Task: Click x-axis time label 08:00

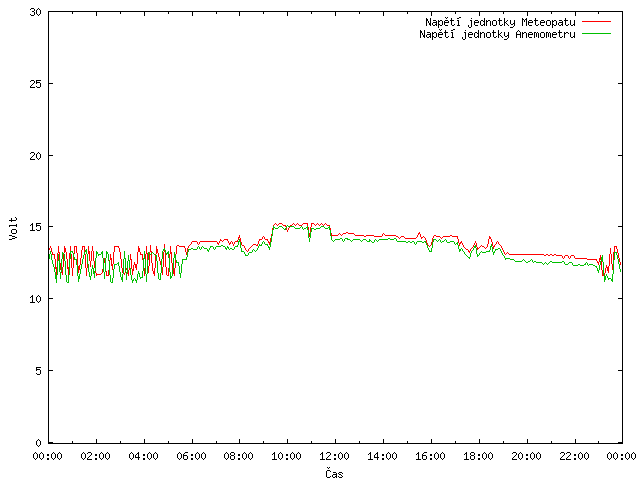Action: coord(239,456)
